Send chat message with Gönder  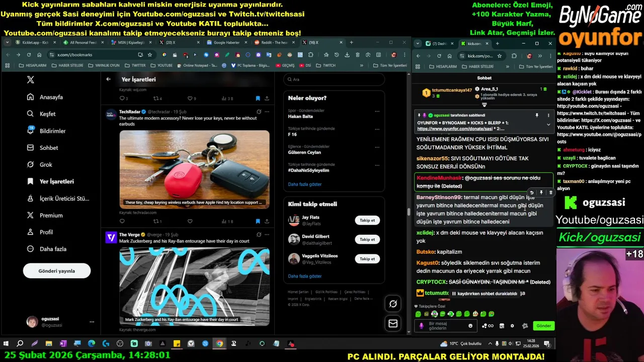tap(543, 326)
